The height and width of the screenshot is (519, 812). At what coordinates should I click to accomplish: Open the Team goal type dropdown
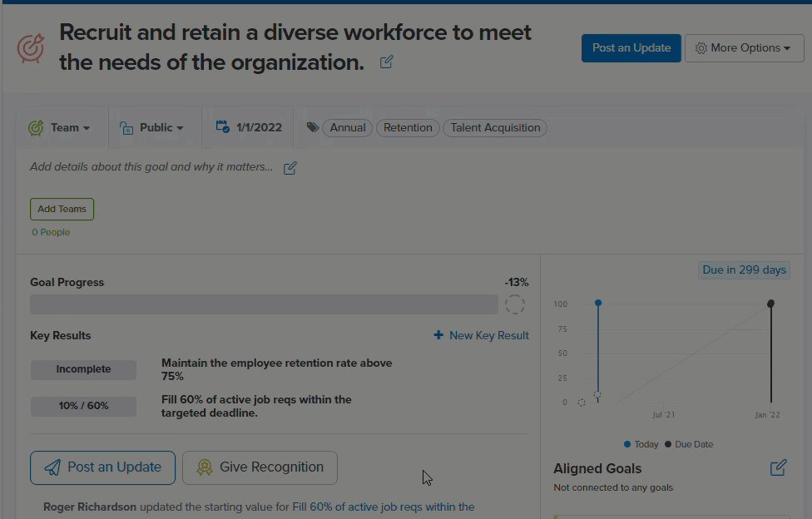tap(59, 127)
